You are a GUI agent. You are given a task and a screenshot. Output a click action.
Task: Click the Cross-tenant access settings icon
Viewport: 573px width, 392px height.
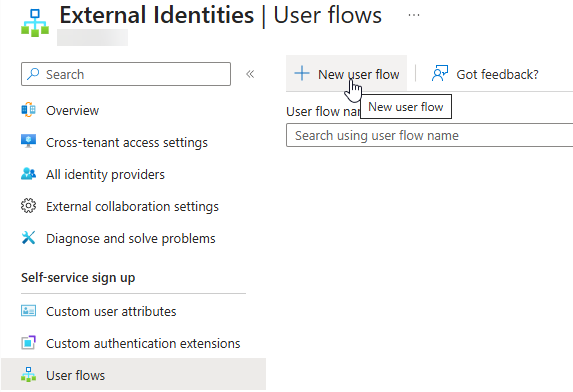pyautogui.click(x=29, y=142)
